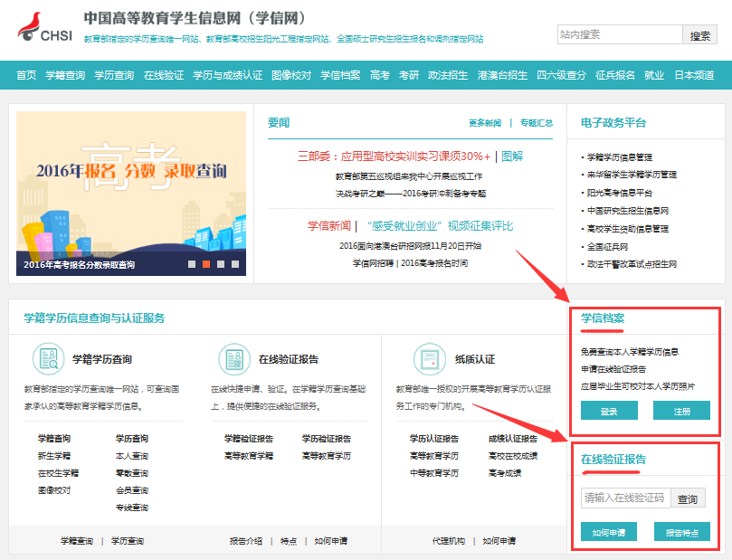Open 四六级查分 in the navigation bar
Viewport: 732px width, 560px height.
[561, 75]
